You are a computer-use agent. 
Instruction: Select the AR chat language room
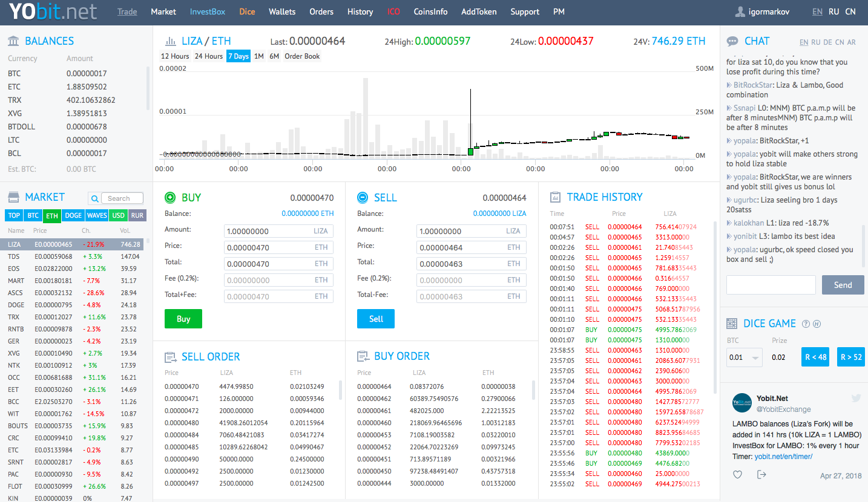[852, 42]
